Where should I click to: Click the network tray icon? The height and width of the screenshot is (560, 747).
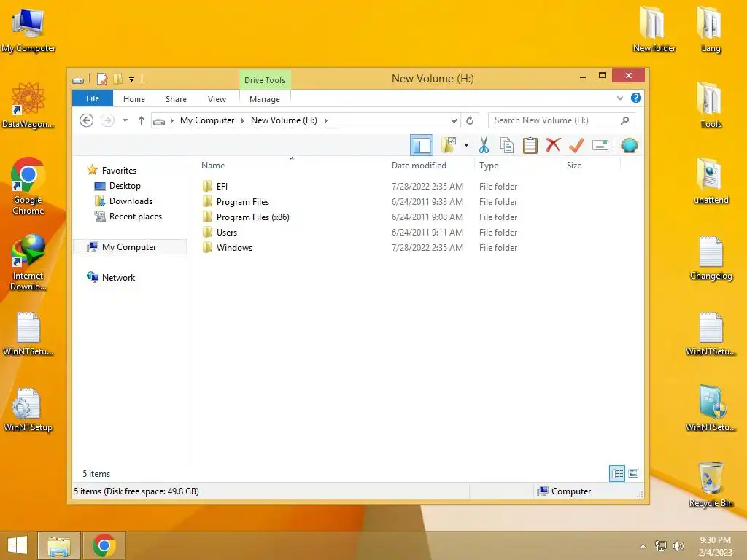tap(661, 545)
